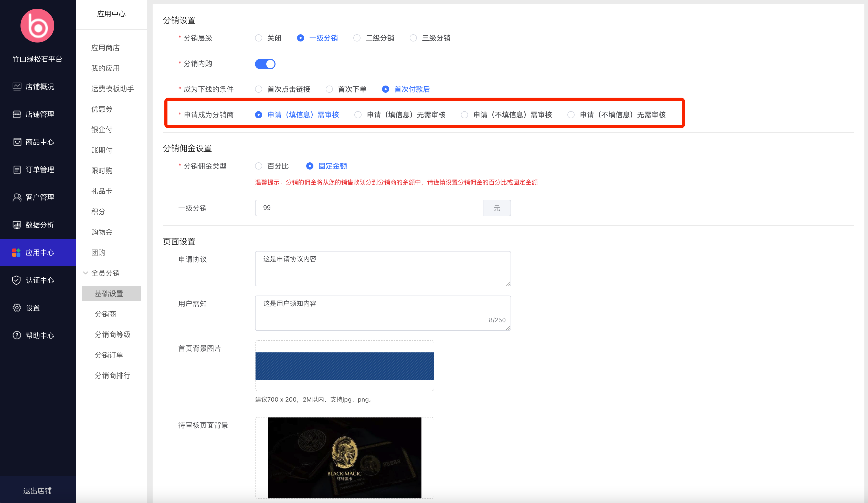
Task: Click the 申请协议 textarea resize handle
Action: 508,283
